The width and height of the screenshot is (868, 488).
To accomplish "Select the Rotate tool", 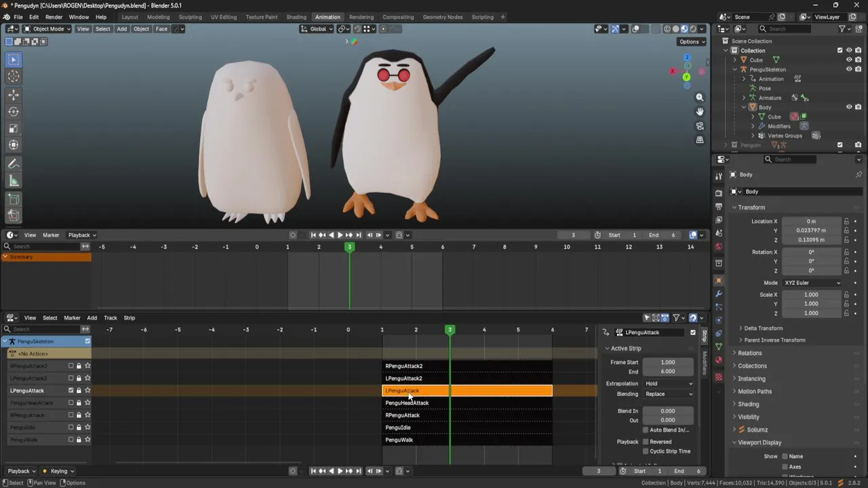I will (x=14, y=111).
